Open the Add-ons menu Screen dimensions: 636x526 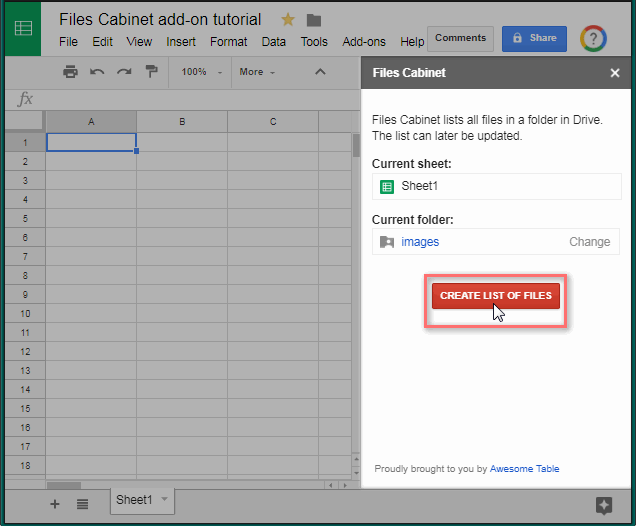364,42
